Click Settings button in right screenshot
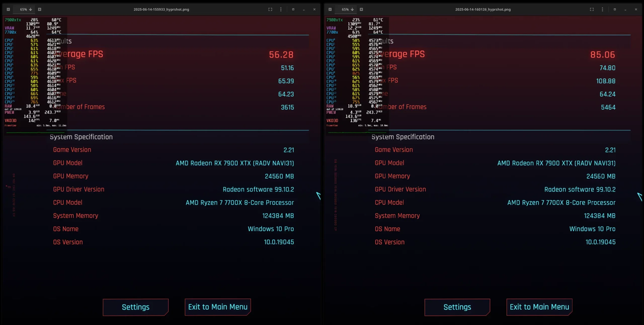 [x=457, y=307]
